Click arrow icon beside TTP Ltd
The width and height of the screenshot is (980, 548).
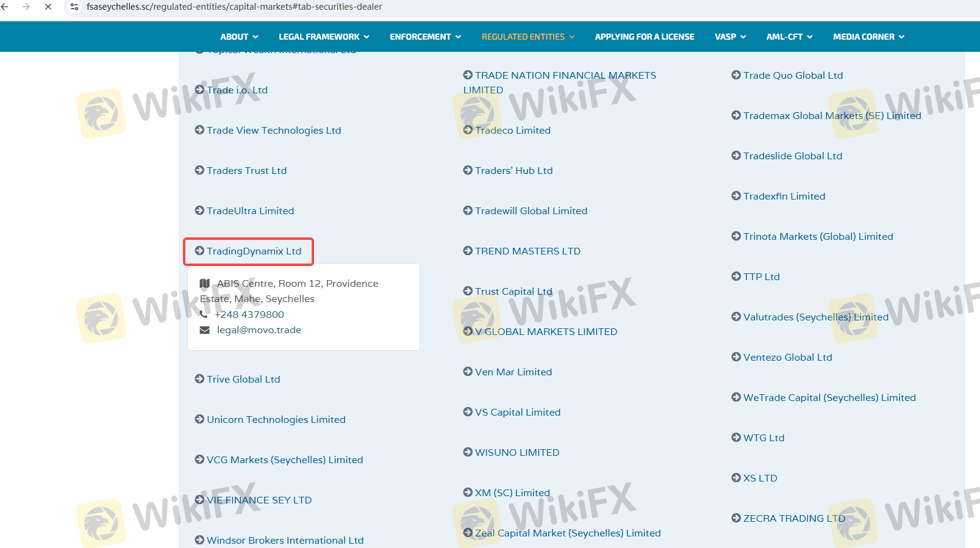point(736,276)
